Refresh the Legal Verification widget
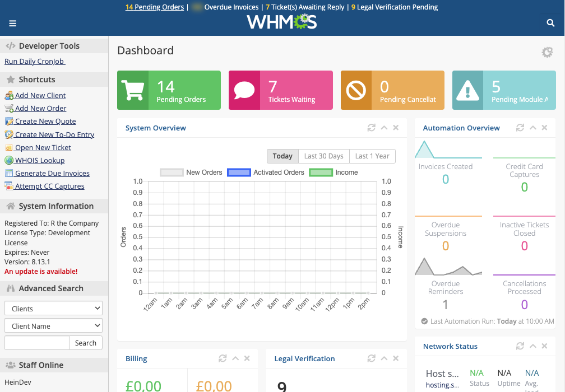The height and width of the screenshot is (392, 565). (371, 358)
